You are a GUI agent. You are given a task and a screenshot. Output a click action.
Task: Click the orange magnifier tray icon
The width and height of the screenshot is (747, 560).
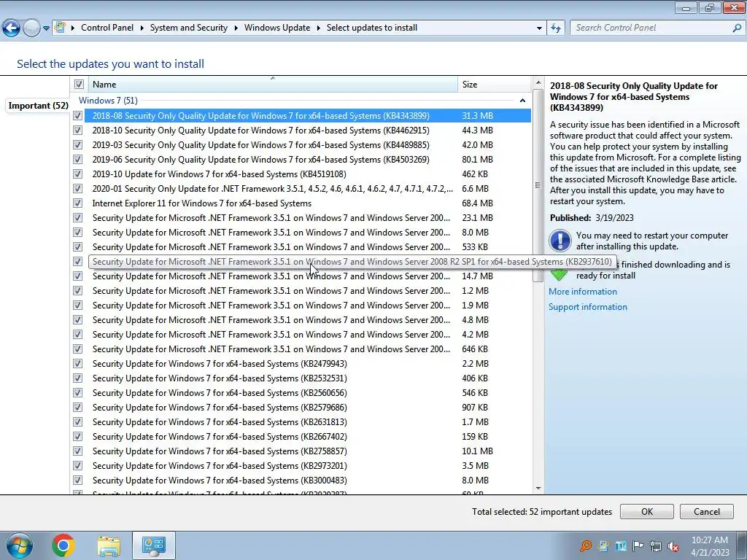click(586, 546)
